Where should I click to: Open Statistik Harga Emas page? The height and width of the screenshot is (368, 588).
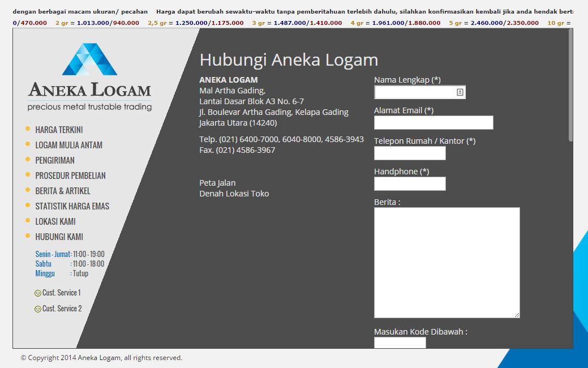tap(72, 206)
